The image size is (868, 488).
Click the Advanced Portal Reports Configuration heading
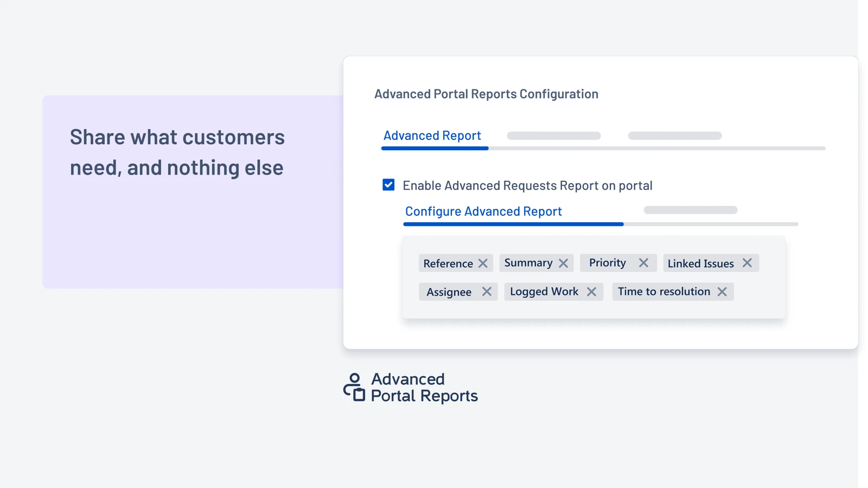486,94
